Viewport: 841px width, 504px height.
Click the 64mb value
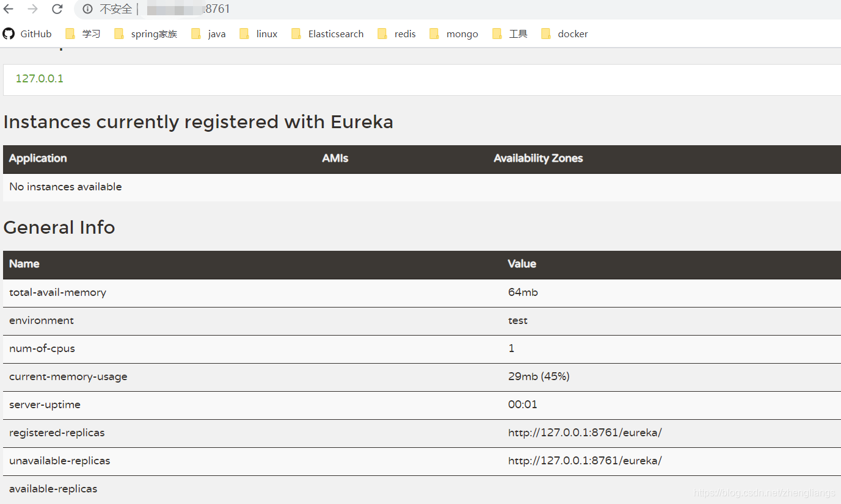pos(523,293)
